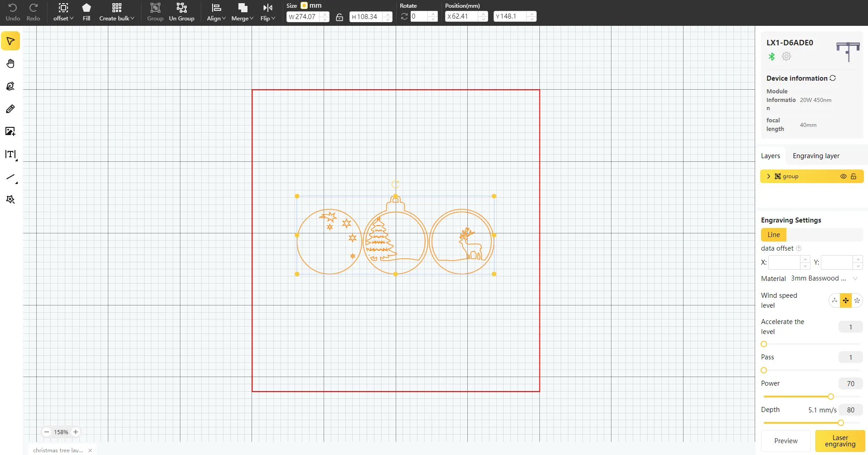Click the Depth value box showing 80
Viewport: 868px width, 455px height.
[850, 410]
